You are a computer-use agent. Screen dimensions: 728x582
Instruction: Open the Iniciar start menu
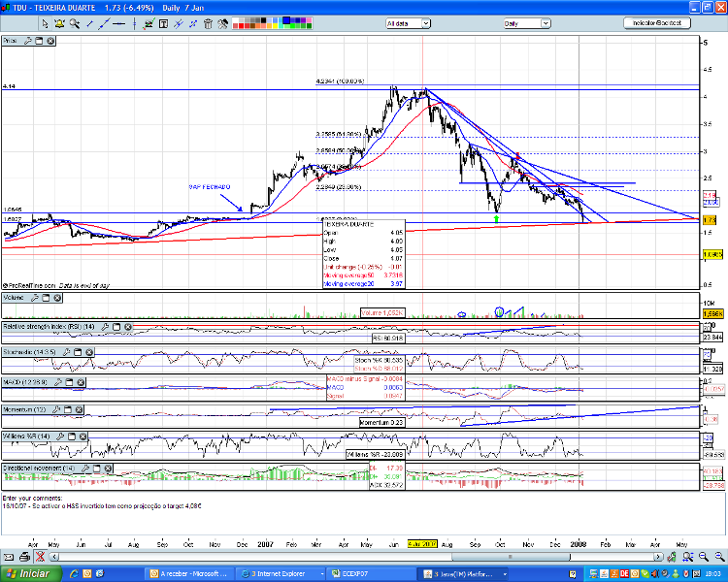[x=29, y=573]
